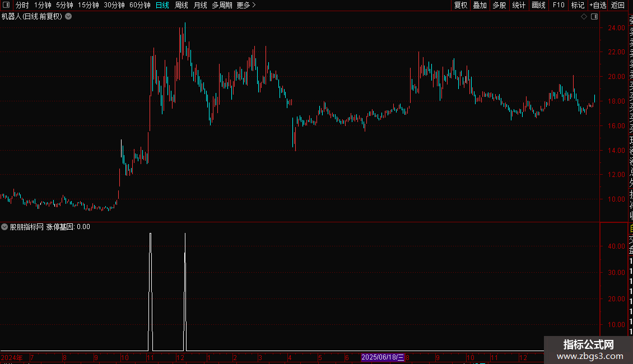Image resolution: width=633 pixels, height=364 pixels.
Task: Switch to 月线 monthly chart
Action: click(200, 5)
